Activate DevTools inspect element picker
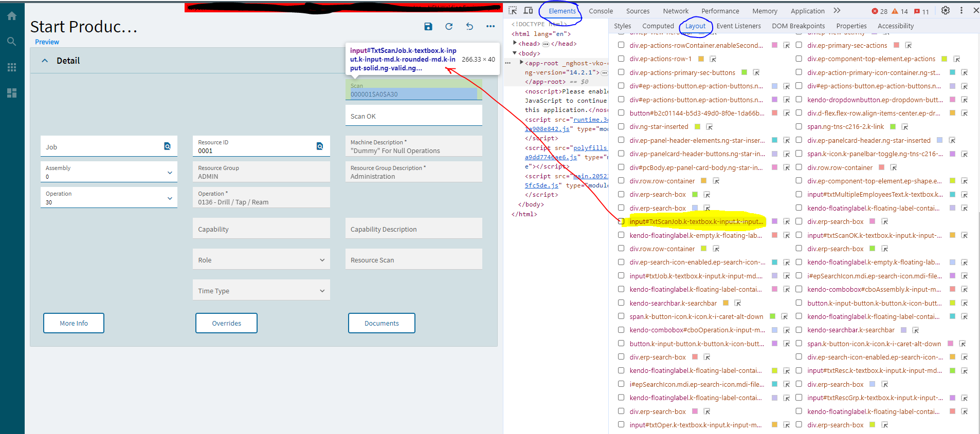Viewport: 980px width, 434px height. pos(513,11)
